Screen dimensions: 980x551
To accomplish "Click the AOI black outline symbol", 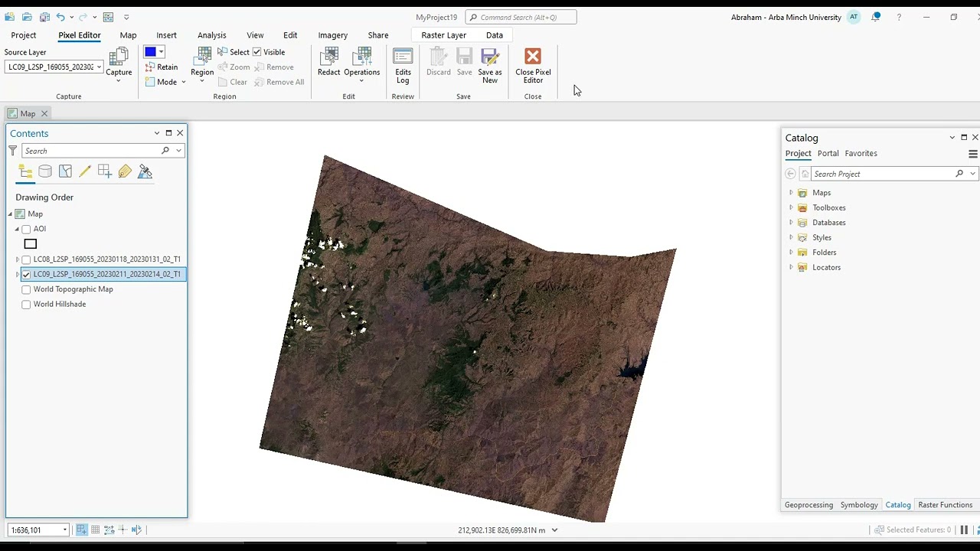I will [31, 244].
